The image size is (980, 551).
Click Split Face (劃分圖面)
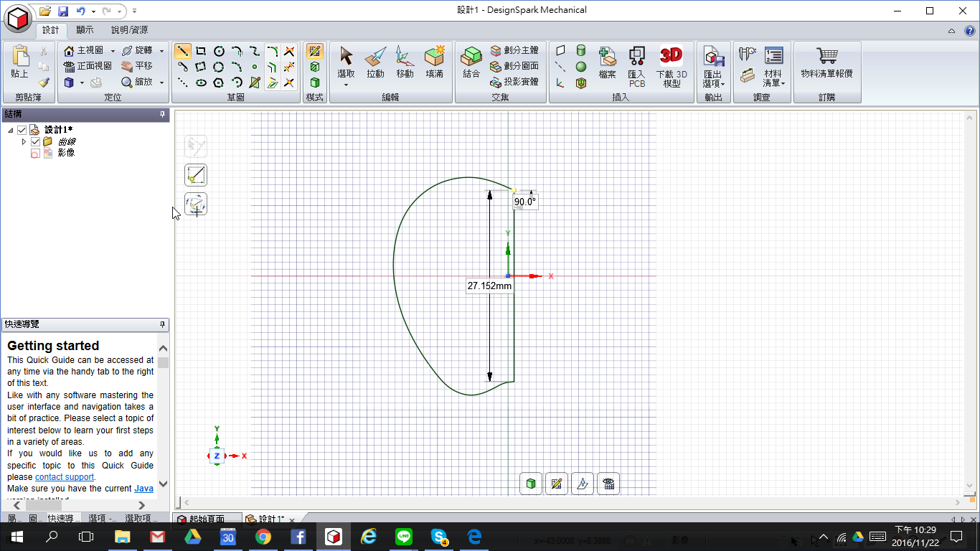pyautogui.click(x=514, y=66)
